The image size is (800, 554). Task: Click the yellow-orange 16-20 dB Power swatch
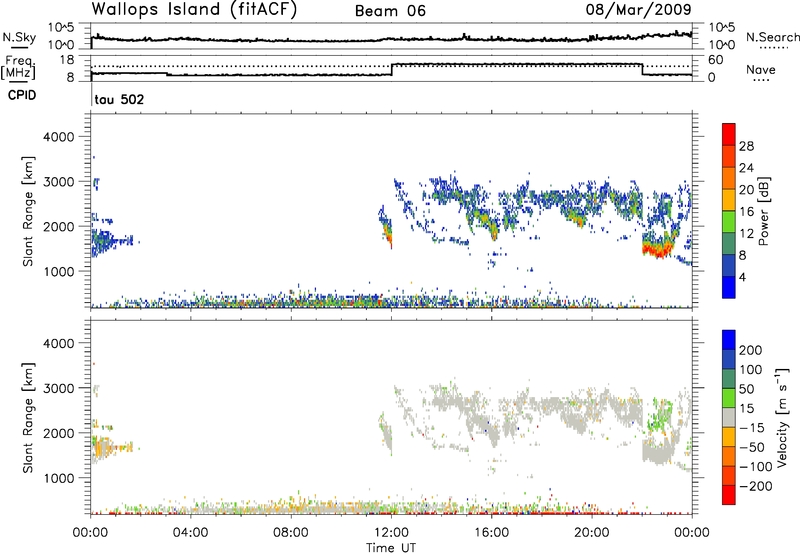(x=729, y=200)
